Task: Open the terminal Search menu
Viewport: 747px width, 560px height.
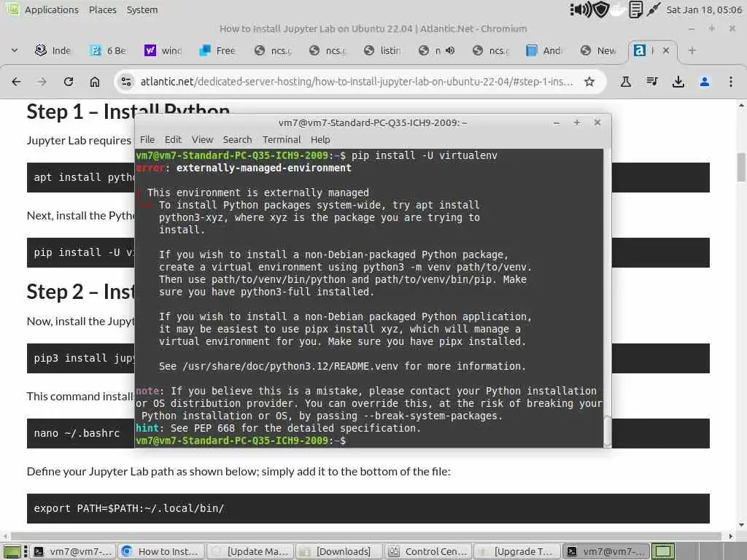Action: tap(237, 139)
